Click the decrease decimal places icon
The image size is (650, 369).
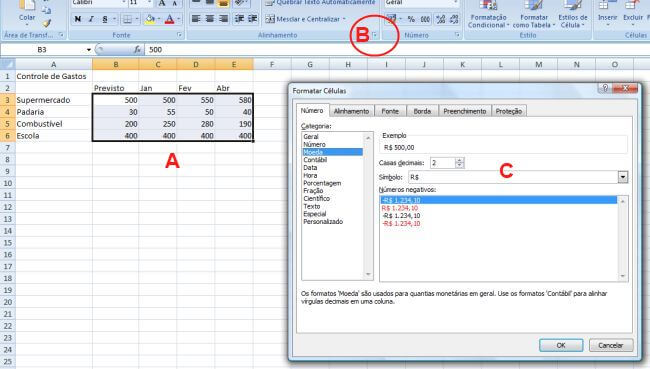click(x=454, y=19)
